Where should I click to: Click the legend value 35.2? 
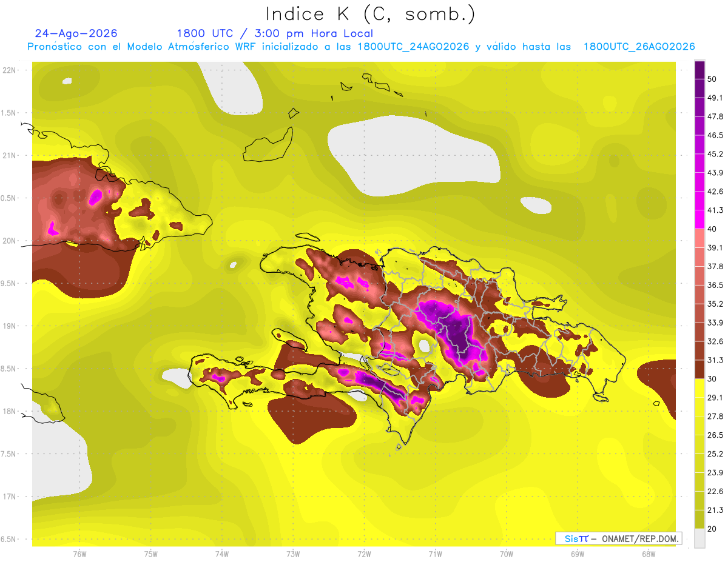(x=715, y=304)
